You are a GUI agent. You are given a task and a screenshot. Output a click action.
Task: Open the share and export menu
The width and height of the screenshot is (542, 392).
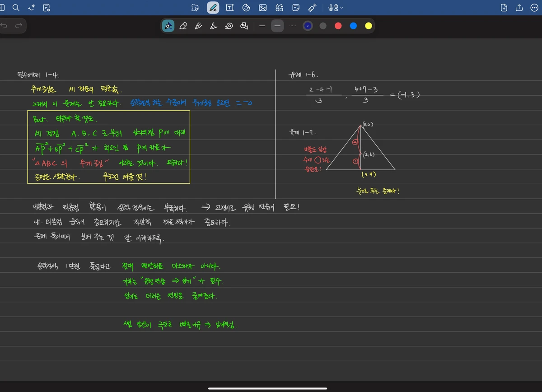click(x=519, y=8)
